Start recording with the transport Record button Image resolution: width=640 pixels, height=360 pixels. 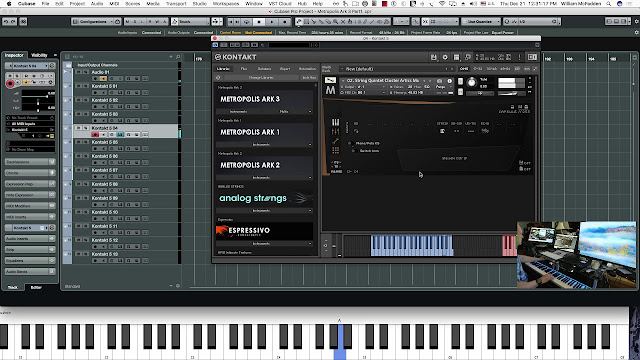pos(285,22)
